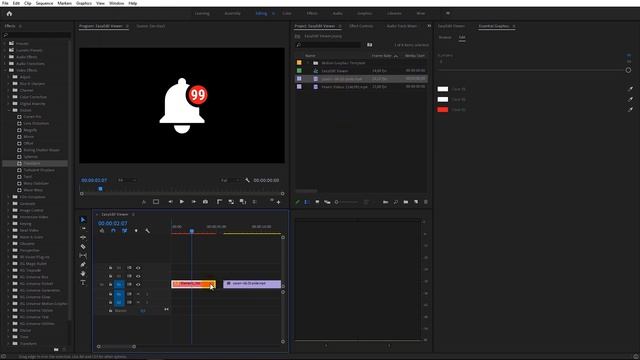640x360 pixels.
Task: Expand the Adjust folder
Action: [9, 77]
